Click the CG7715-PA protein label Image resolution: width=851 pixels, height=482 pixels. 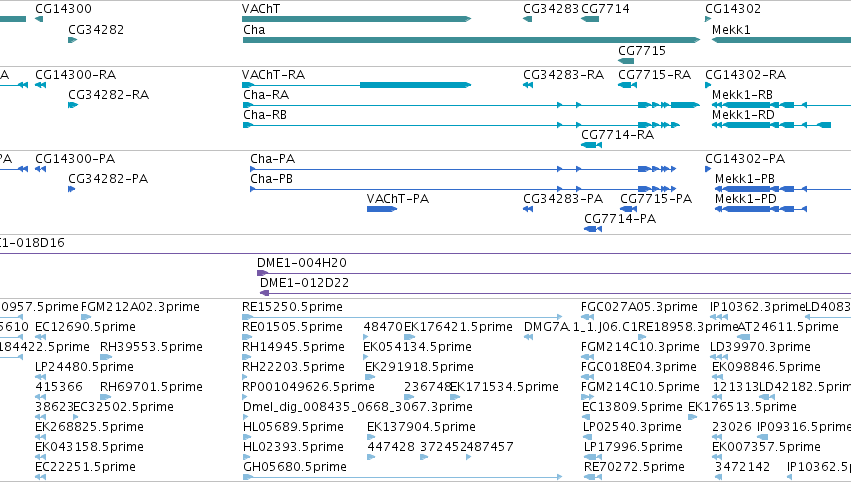click(x=656, y=199)
